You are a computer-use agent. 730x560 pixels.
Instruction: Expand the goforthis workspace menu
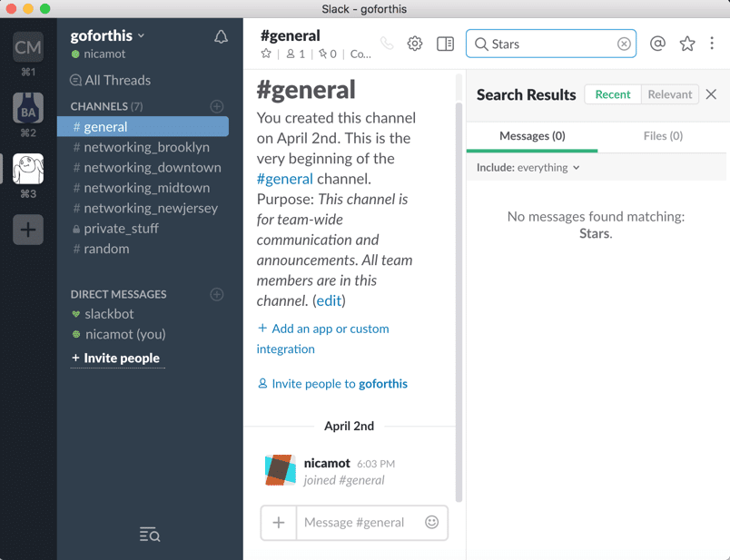coord(107,35)
